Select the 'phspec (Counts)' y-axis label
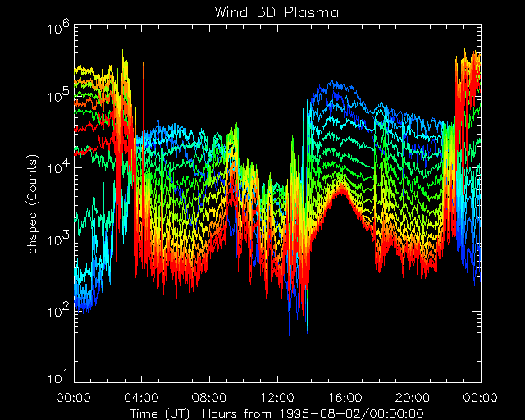Screen dimensions: 525x420 33,204
